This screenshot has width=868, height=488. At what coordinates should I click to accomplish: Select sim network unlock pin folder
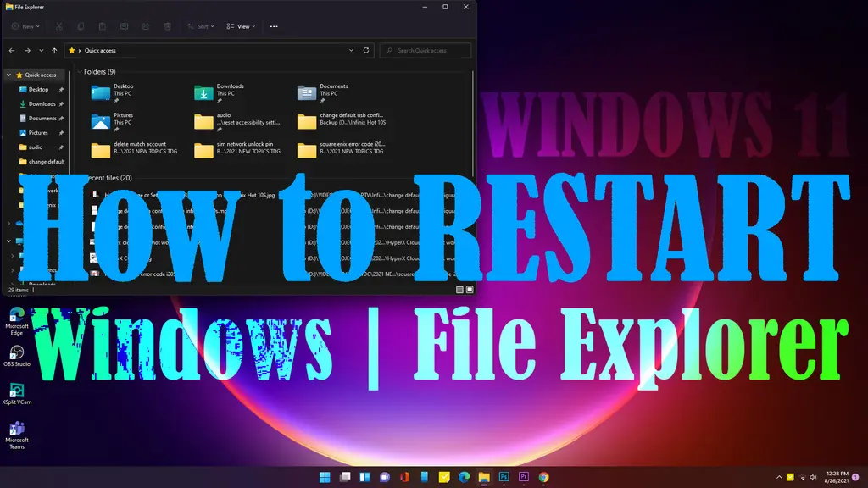[238, 149]
